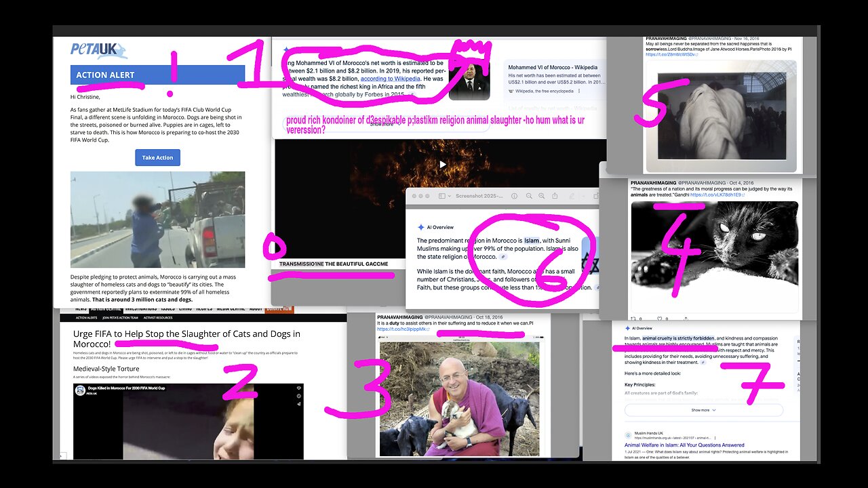Screen dimensions: 868x488
Task: Play the dark fire video
Action: coord(442,164)
